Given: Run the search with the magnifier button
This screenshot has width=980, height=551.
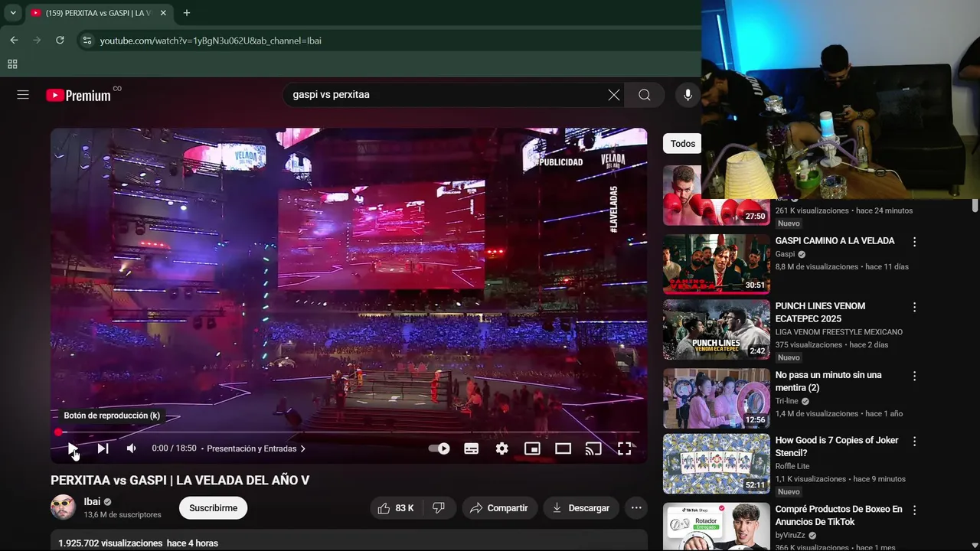Looking at the screenshot, I should 645,95.
